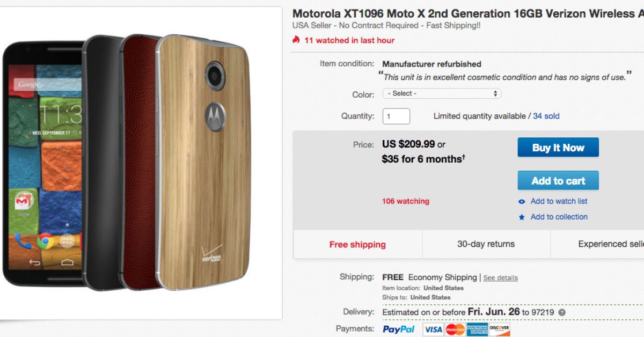The height and width of the screenshot is (337, 644).
Task: Open the 34 sold link
Action: pos(546,116)
